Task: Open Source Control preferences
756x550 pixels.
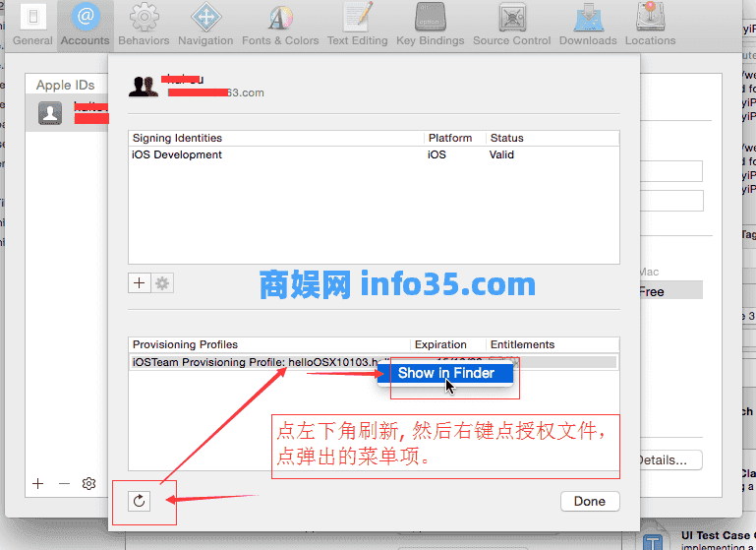Action: (511, 25)
